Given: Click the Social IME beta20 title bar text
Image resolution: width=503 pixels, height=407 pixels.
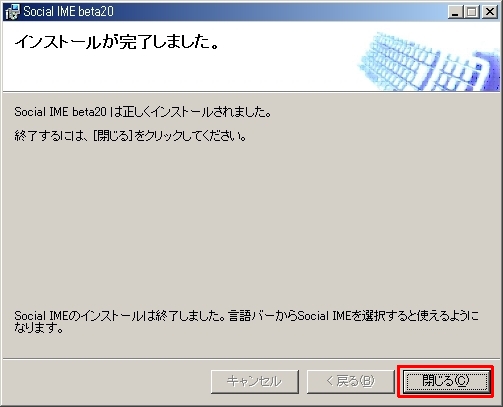Looking at the screenshot, I should point(68,12).
